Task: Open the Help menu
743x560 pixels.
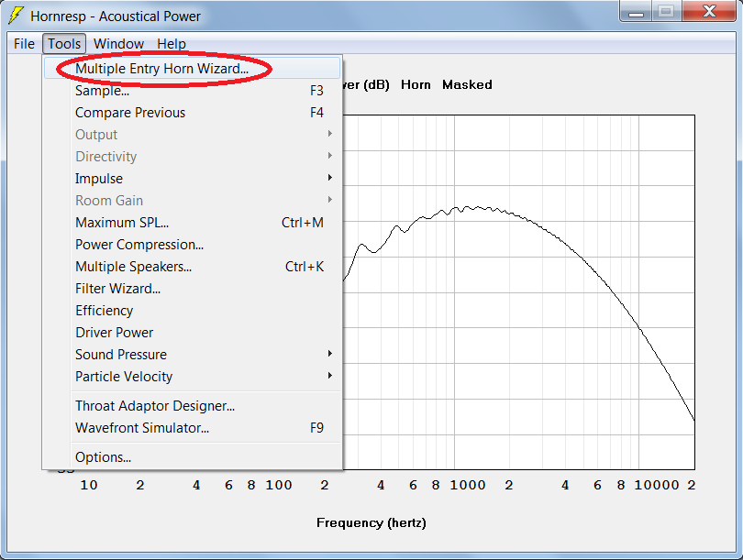Action: pyautogui.click(x=171, y=44)
